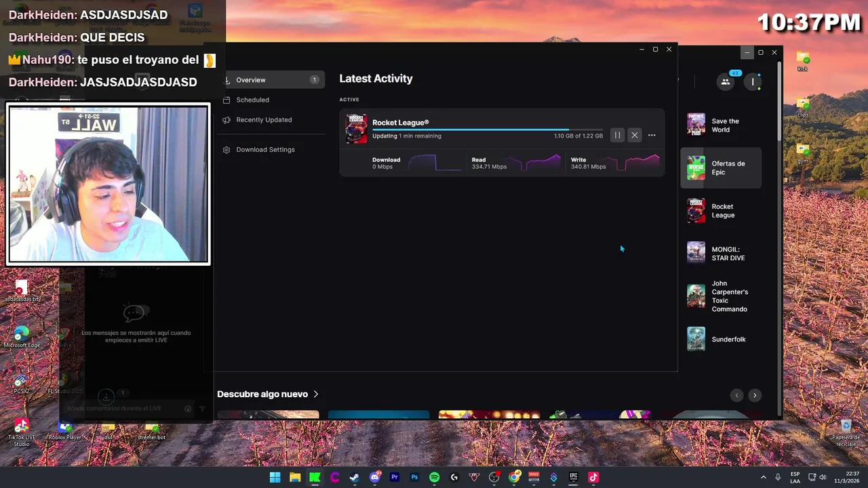Select the asdasasdas.txt desktop file

click(x=22, y=291)
